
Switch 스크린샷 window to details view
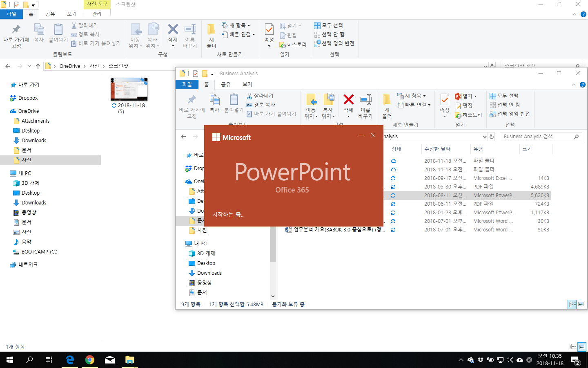pyautogui.click(x=573, y=347)
